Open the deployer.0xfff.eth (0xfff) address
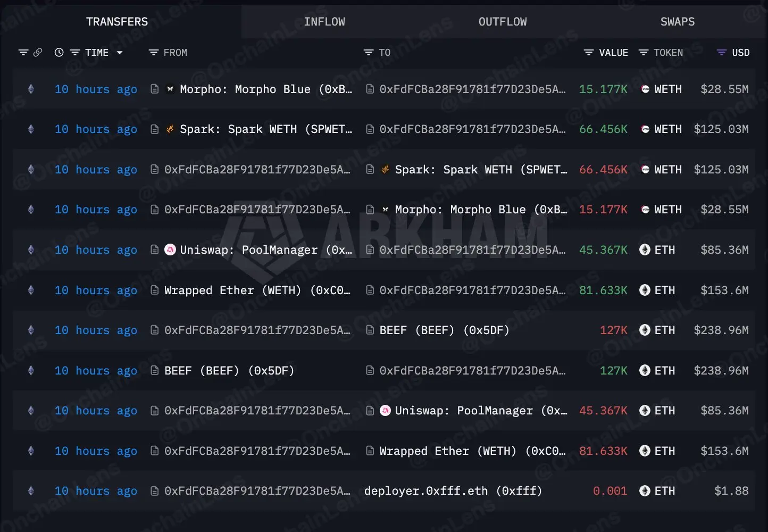This screenshot has width=768, height=532. 453,491
